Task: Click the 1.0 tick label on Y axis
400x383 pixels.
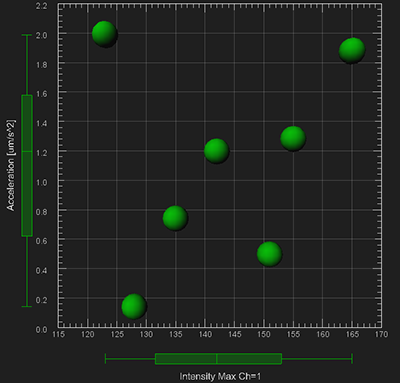Action: 41,182
